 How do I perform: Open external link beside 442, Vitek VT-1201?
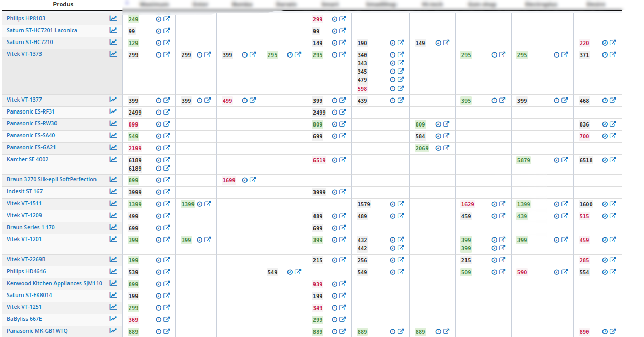tap(401, 248)
